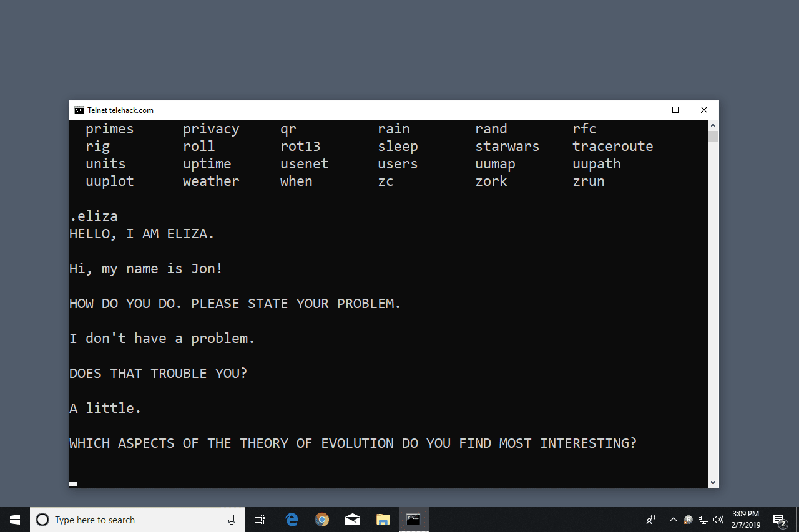This screenshot has height=532, width=799.
Task: Click the 'primes' command text
Action: click(110, 129)
